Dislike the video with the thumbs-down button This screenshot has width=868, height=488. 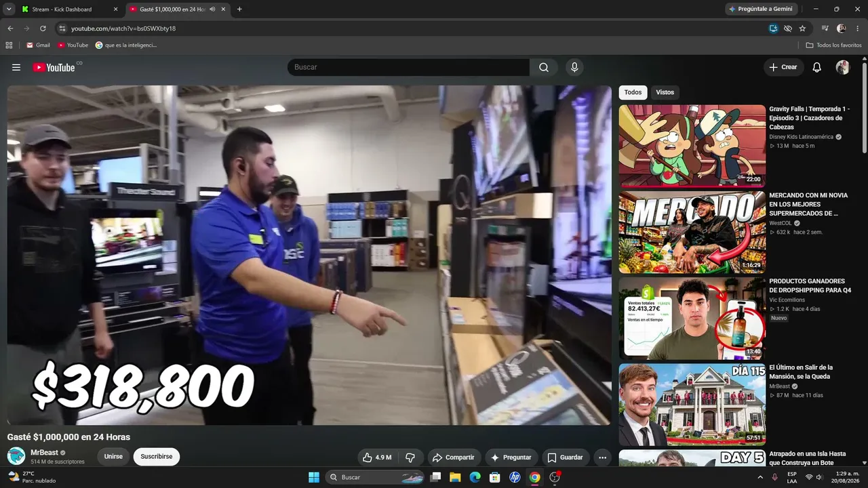click(x=410, y=457)
